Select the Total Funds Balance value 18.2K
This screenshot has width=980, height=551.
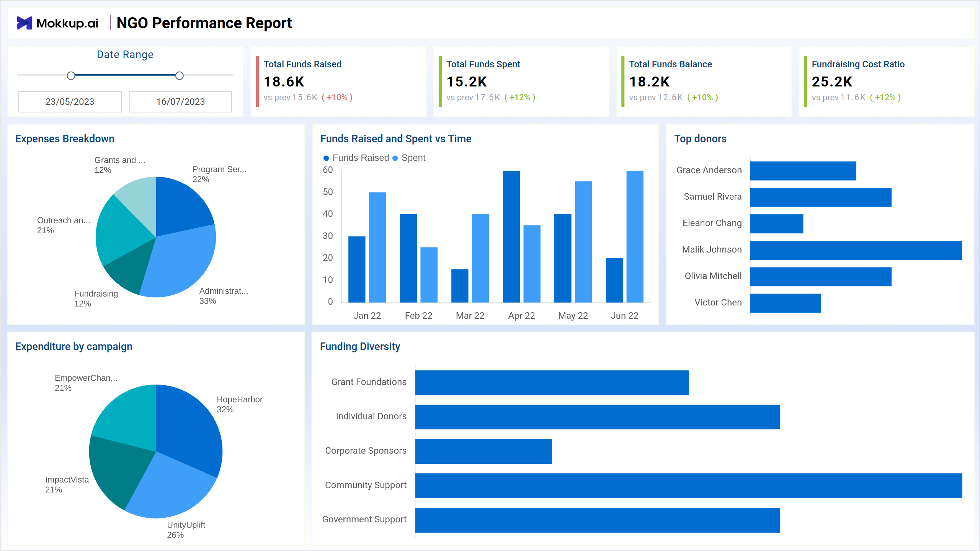coord(649,82)
